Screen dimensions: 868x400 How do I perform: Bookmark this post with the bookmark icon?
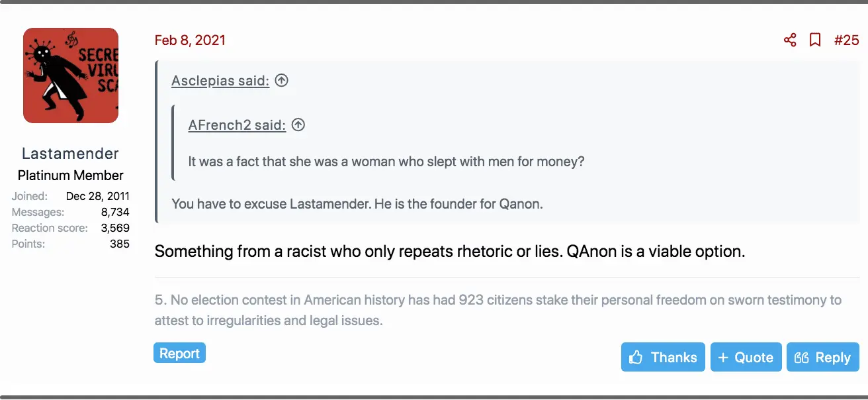click(x=815, y=40)
